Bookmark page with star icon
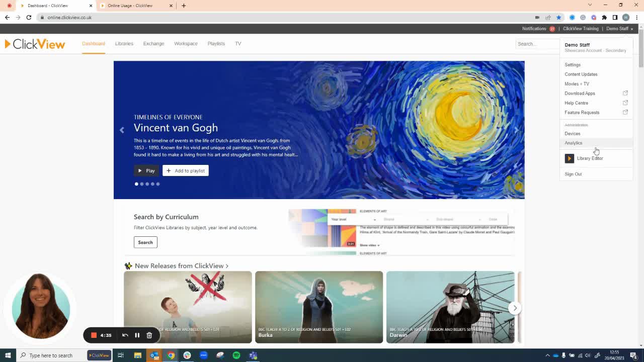This screenshot has height=362, width=644. [x=558, y=18]
